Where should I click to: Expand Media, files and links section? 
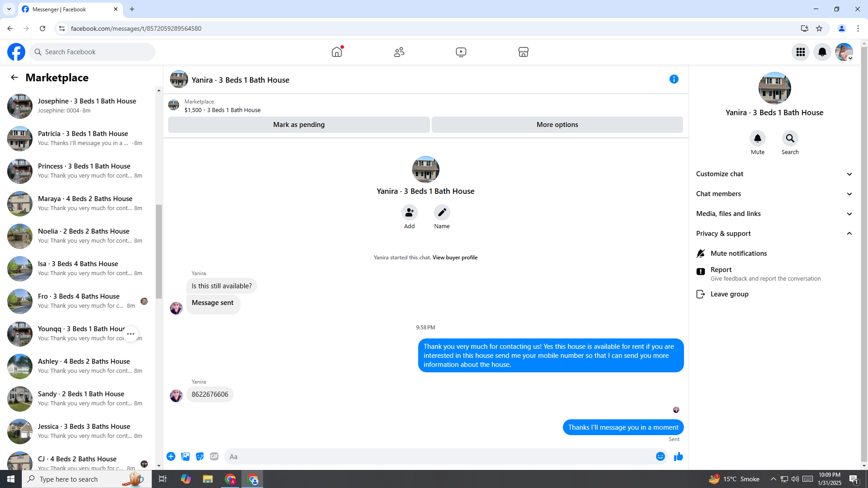[x=774, y=214]
